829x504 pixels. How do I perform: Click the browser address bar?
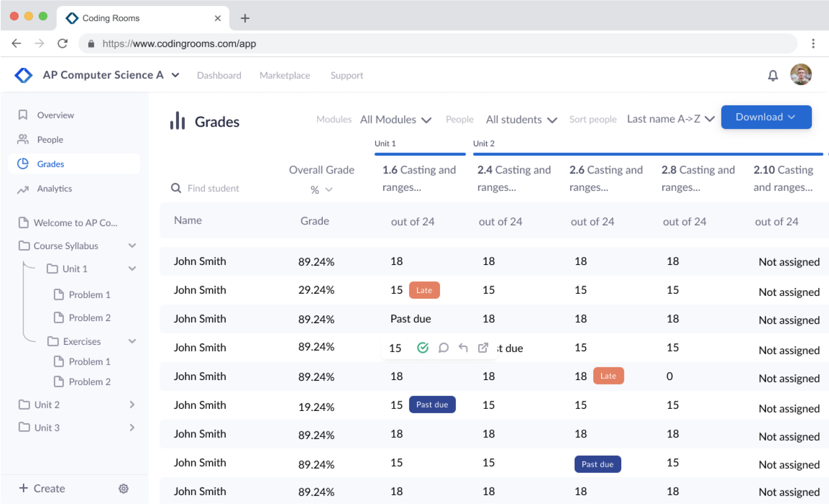coord(437,44)
